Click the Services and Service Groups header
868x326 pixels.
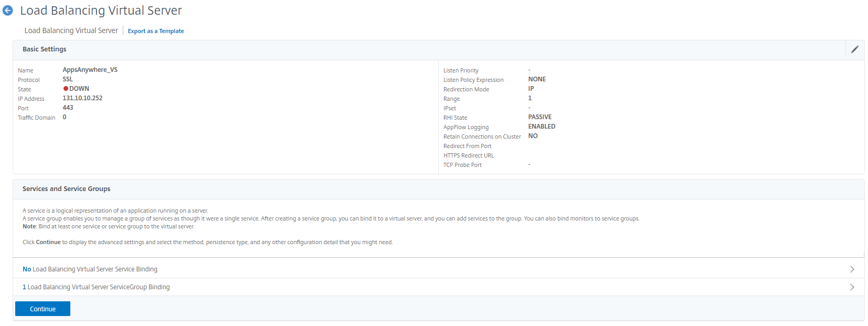pyautogui.click(x=67, y=189)
